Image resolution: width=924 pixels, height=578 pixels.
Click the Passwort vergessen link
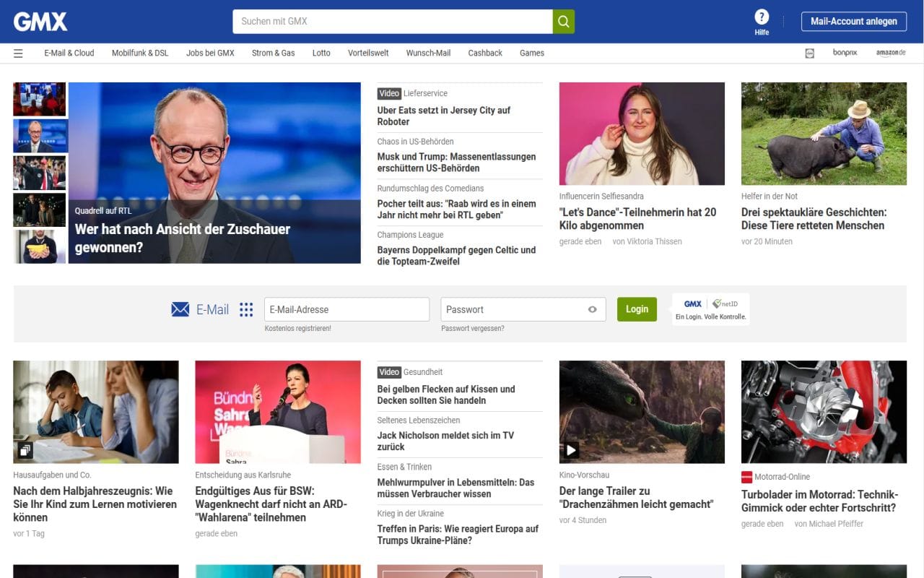473,328
